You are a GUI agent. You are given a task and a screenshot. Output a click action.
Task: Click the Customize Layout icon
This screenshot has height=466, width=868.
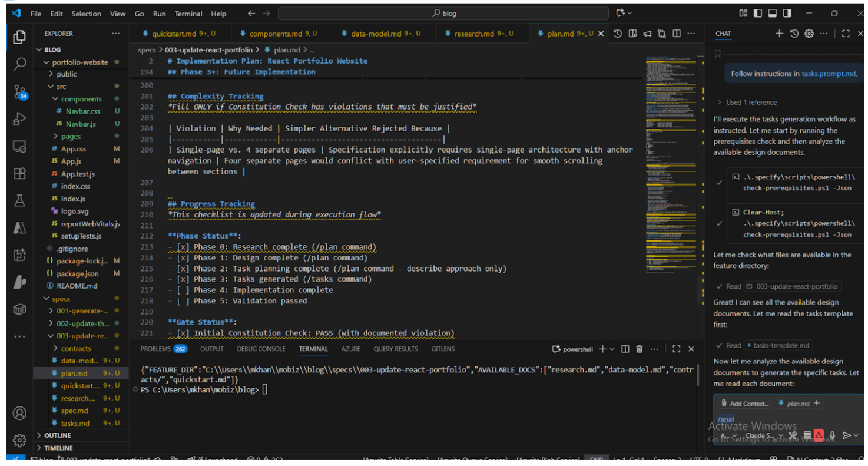pyautogui.click(x=743, y=13)
